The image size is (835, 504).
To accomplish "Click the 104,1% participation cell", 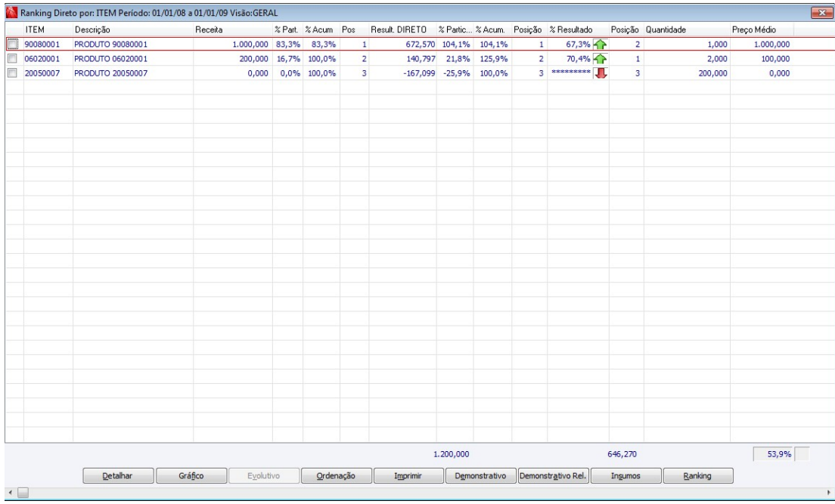I will pos(456,44).
